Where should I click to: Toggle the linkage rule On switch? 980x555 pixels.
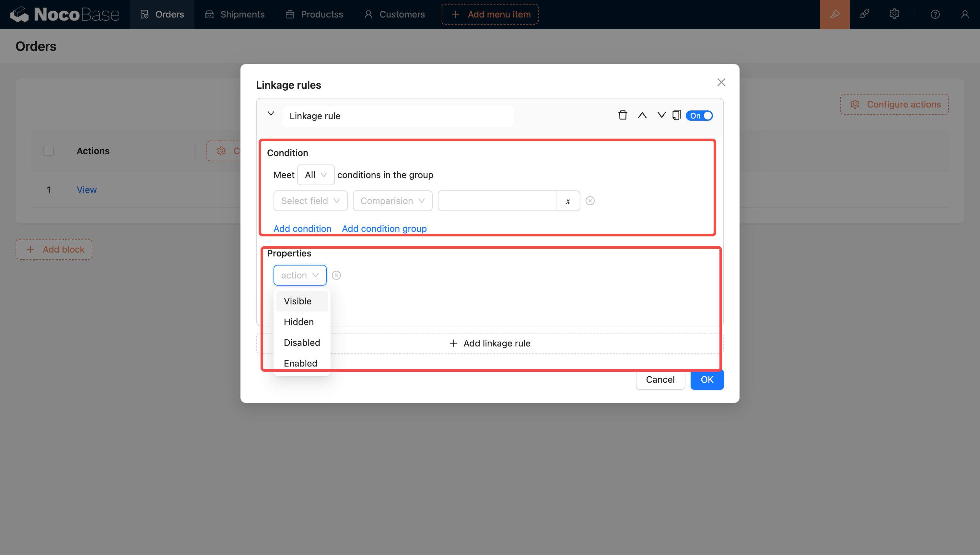point(699,116)
